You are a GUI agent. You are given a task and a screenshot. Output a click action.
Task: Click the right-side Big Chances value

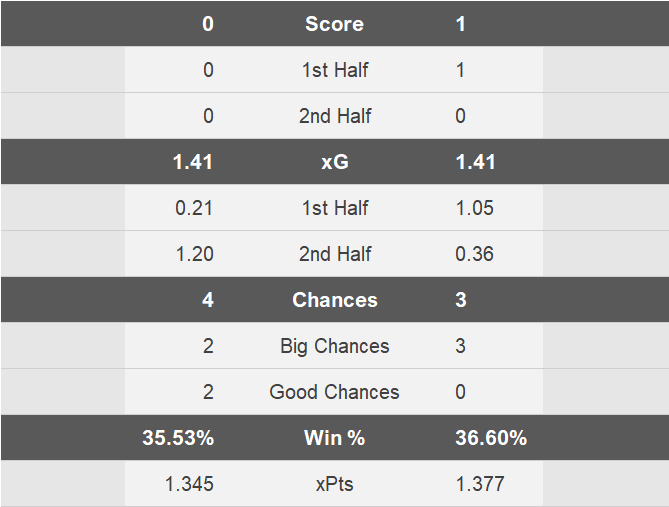pos(460,346)
